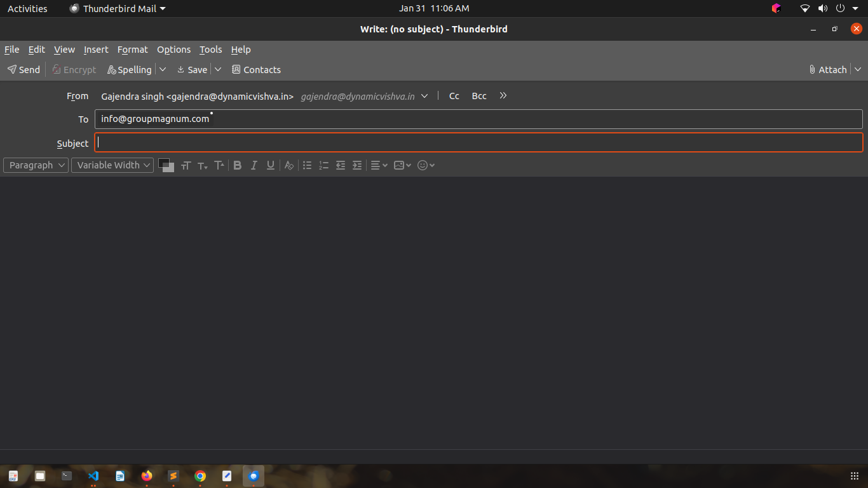This screenshot has width=868, height=488.
Task: Show applications grid icon
Action: (855, 476)
